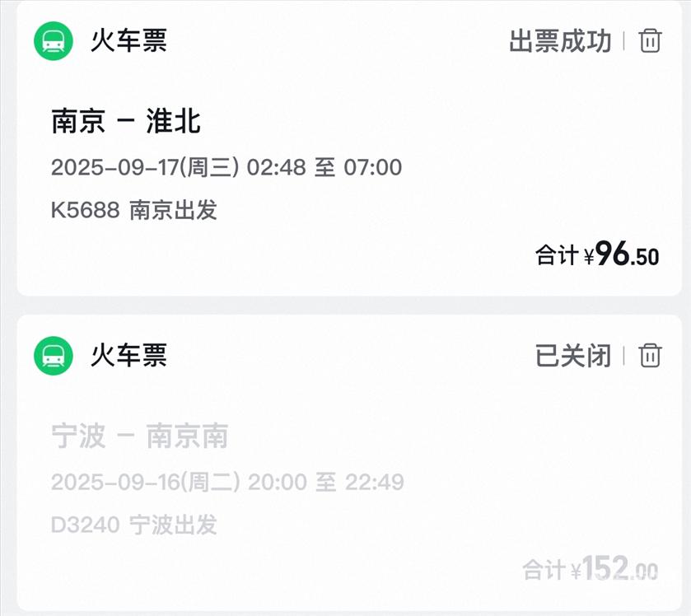This screenshot has height=616, width=691.
Task: Delete the closed 宁波 to 南京南 order
Action: tap(650, 355)
